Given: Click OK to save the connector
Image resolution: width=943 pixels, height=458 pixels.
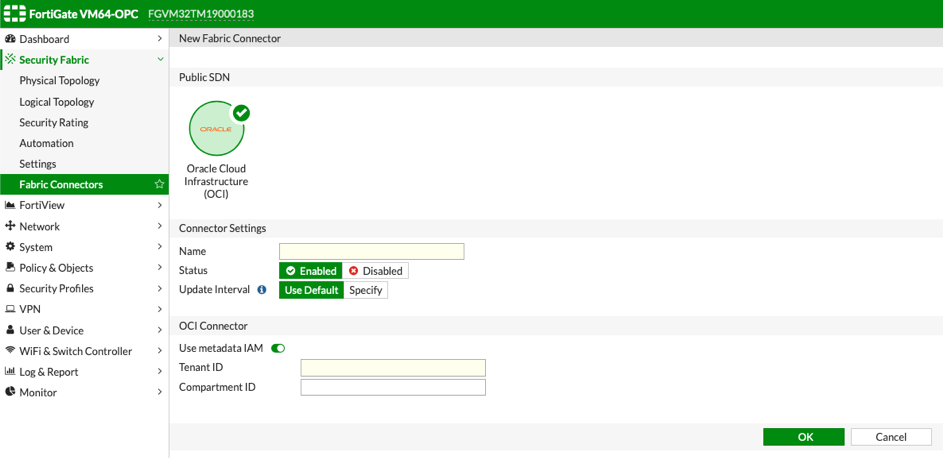Looking at the screenshot, I should coord(803,437).
